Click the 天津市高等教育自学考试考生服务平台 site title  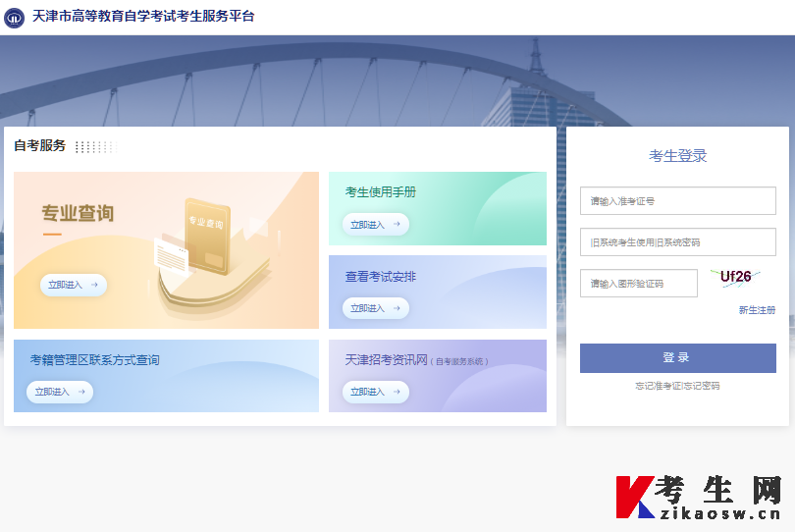click(143, 17)
